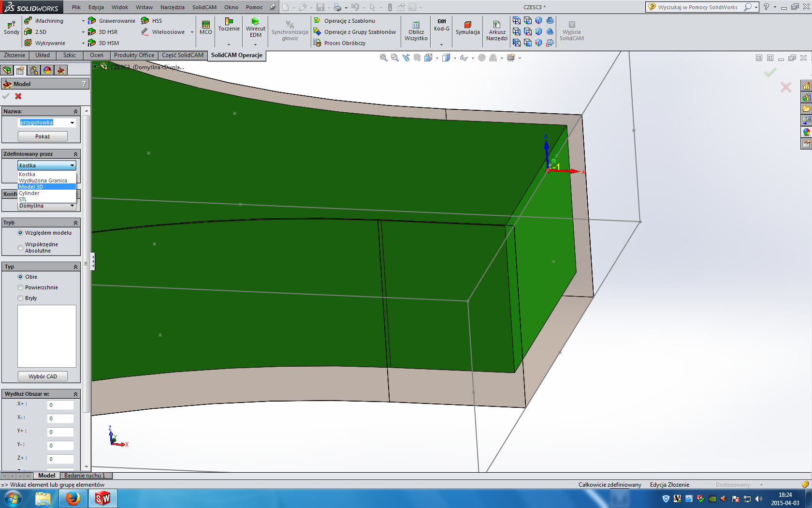The width and height of the screenshot is (812, 508).
Task: Open File Explorer folder icon in task pane
Action: coord(806,109)
